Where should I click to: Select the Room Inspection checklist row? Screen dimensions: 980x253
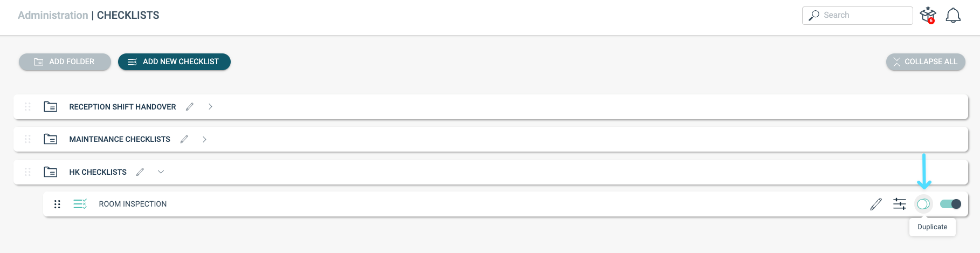click(x=133, y=204)
